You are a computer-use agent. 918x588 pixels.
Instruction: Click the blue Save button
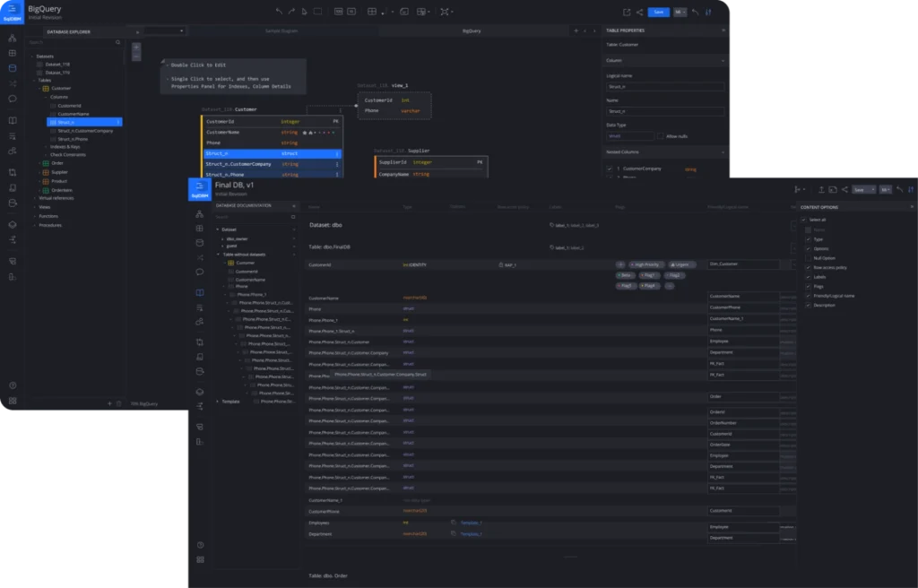coord(659,12)
